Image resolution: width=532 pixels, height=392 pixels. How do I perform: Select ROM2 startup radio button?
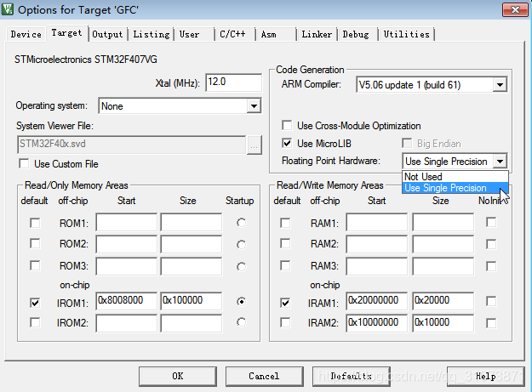[x=241, y=244]
